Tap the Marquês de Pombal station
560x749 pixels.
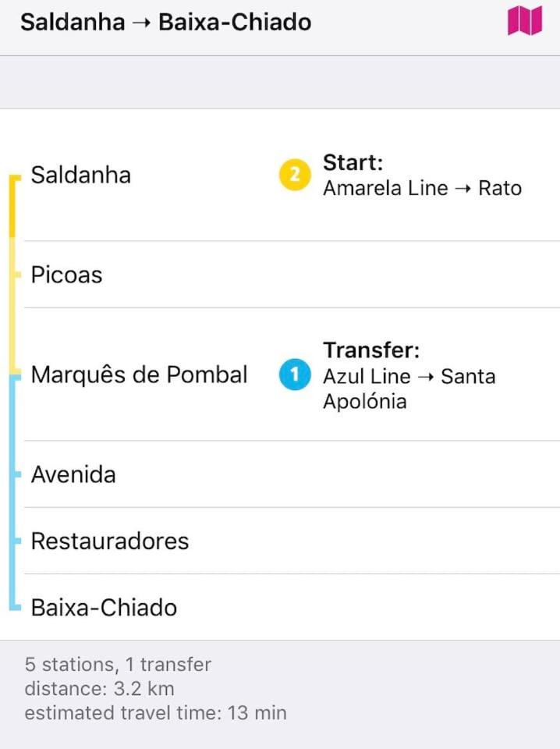tap(139, 374)
